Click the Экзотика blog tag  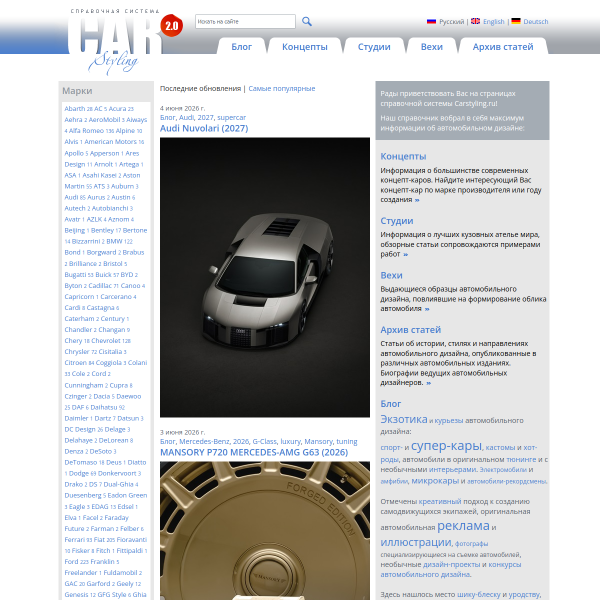tap(404, 419)
